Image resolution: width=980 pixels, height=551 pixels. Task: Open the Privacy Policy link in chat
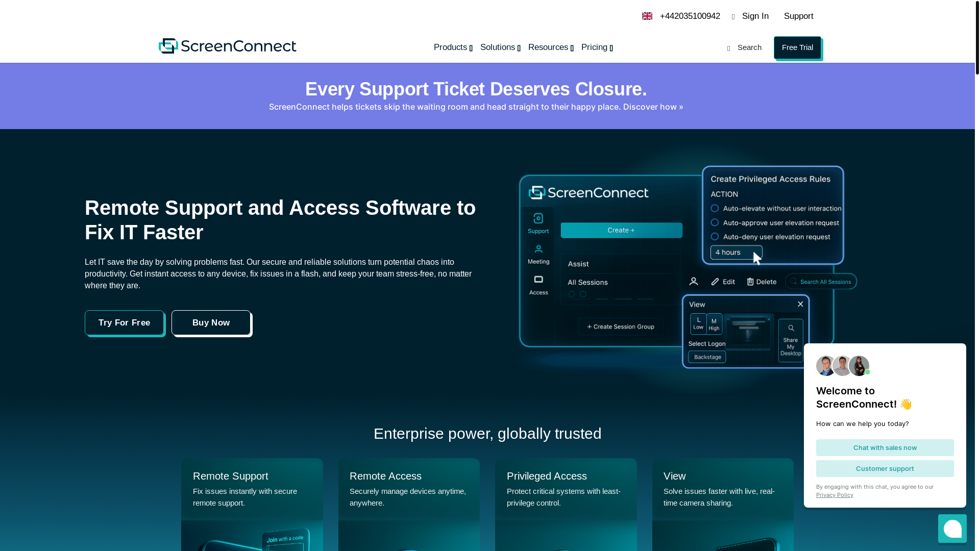[835, 495]
